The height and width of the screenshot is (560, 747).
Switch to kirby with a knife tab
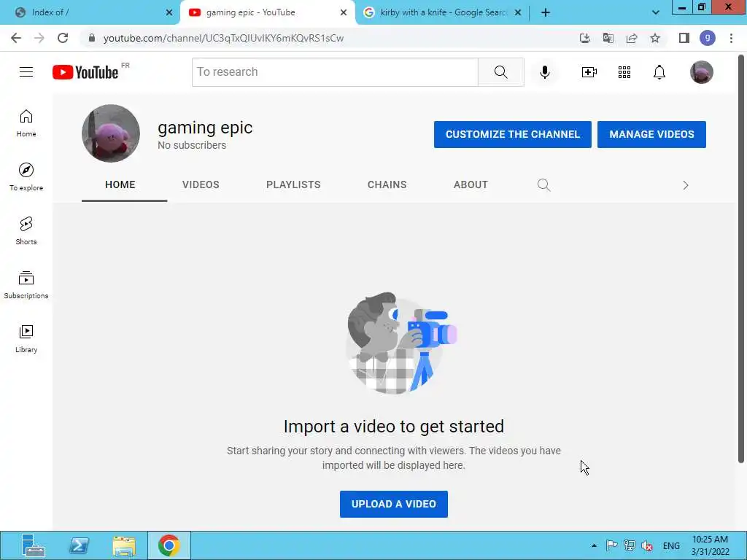[443, 12]
